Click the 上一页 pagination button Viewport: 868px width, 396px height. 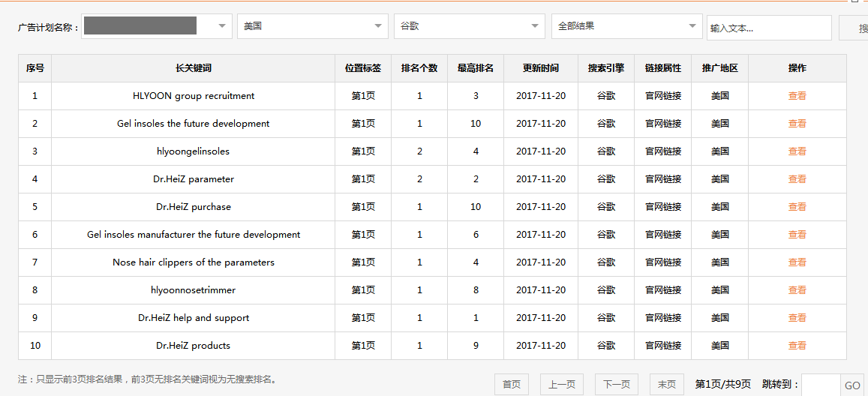coord(562,385)
